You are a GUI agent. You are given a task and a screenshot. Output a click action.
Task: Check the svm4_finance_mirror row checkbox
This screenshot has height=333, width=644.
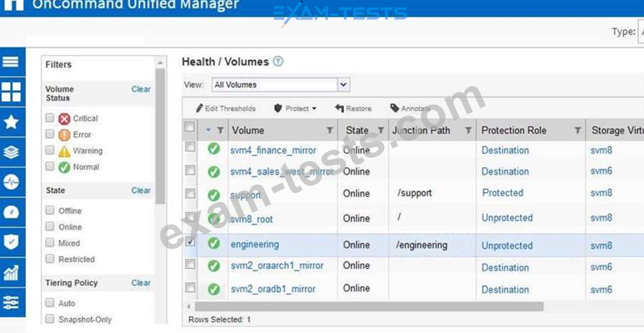190,147
